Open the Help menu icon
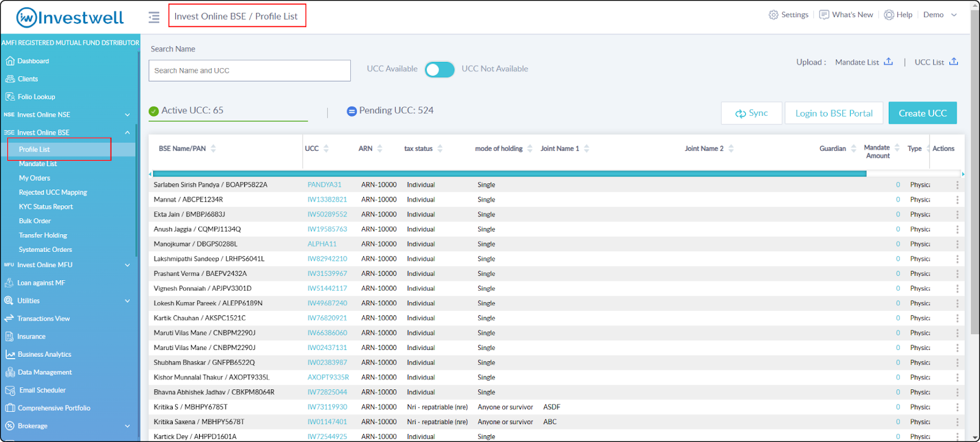 coord(889,15)
